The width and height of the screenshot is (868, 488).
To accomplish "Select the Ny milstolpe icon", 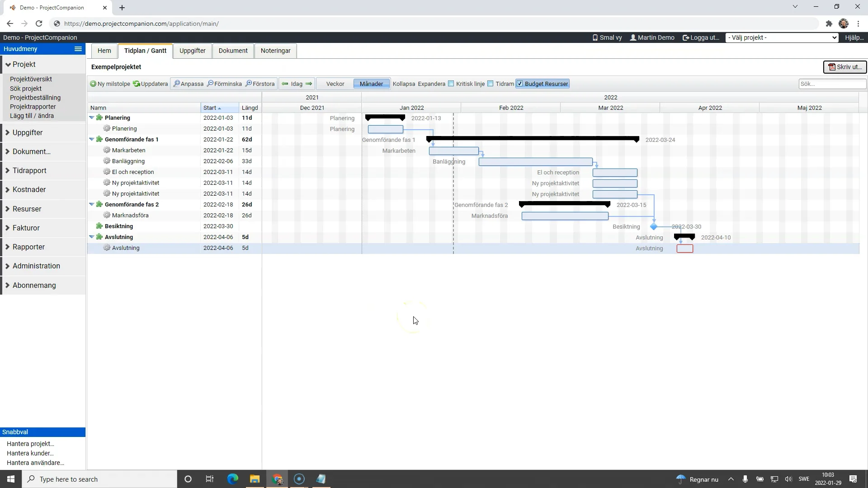I will click(x=93, y=84).
